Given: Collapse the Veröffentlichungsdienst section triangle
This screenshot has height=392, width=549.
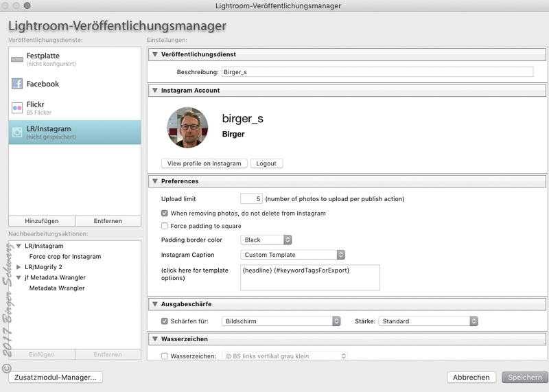Looking at the screenshot, I should 155,54.
